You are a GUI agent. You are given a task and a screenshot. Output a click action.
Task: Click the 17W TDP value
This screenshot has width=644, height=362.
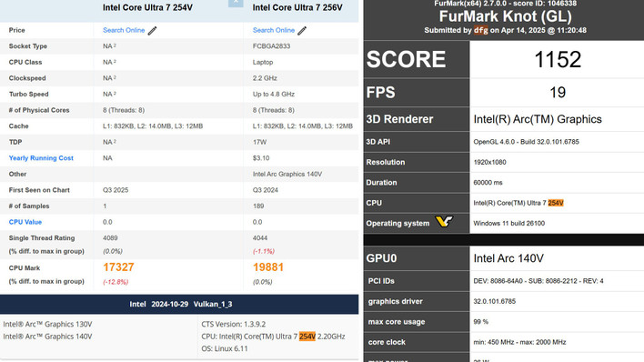(259, 142)
